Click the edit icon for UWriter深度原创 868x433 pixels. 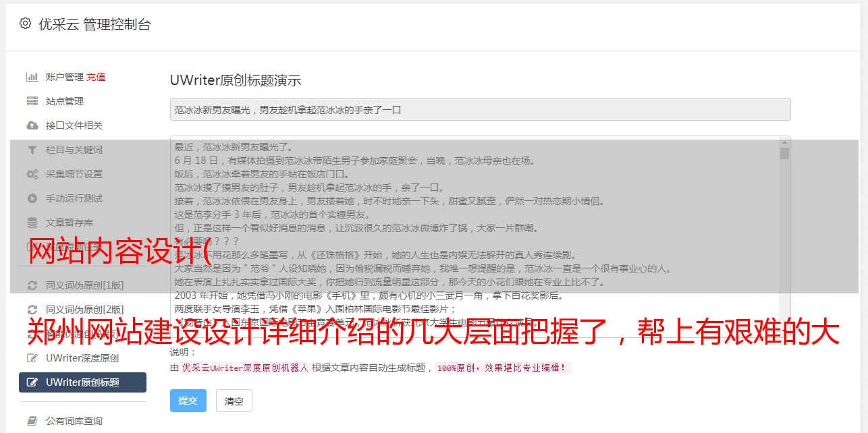click(x=32, y=358)
